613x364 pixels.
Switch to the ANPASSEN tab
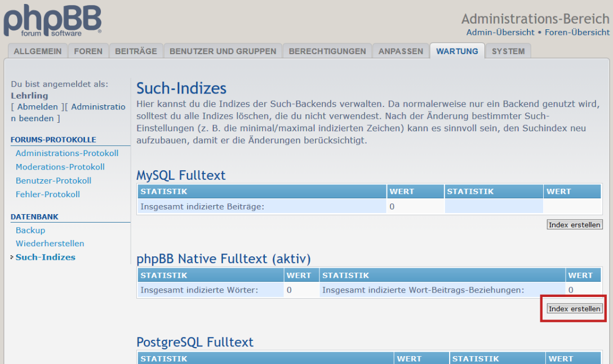tap(401, 51)
